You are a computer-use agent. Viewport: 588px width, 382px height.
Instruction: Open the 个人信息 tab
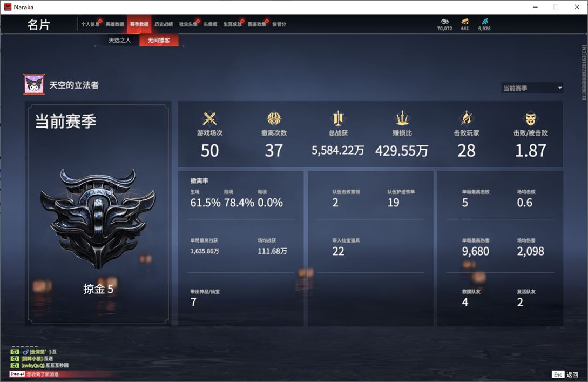pos(90,24)
